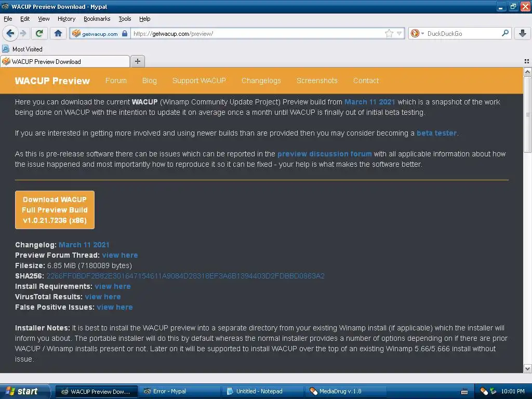Switch to Error - Mypal taskbar window
532x399 pixels.
(179, 392)
